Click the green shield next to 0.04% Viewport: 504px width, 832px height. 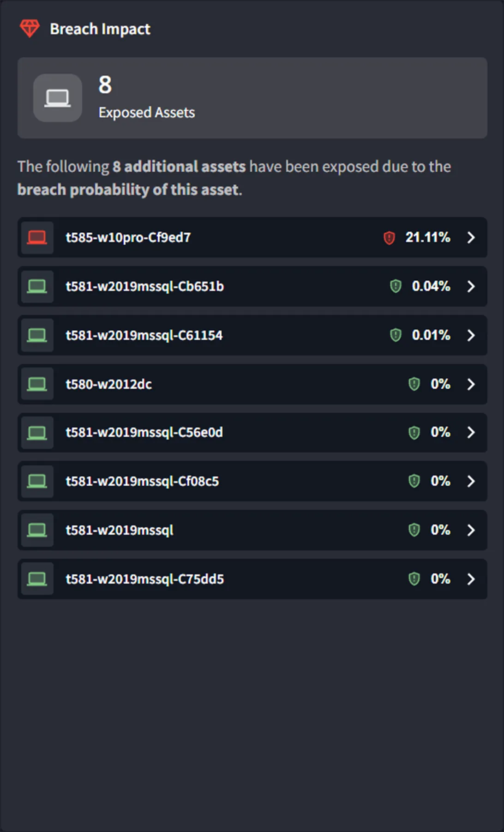click(x=396, y=286)
